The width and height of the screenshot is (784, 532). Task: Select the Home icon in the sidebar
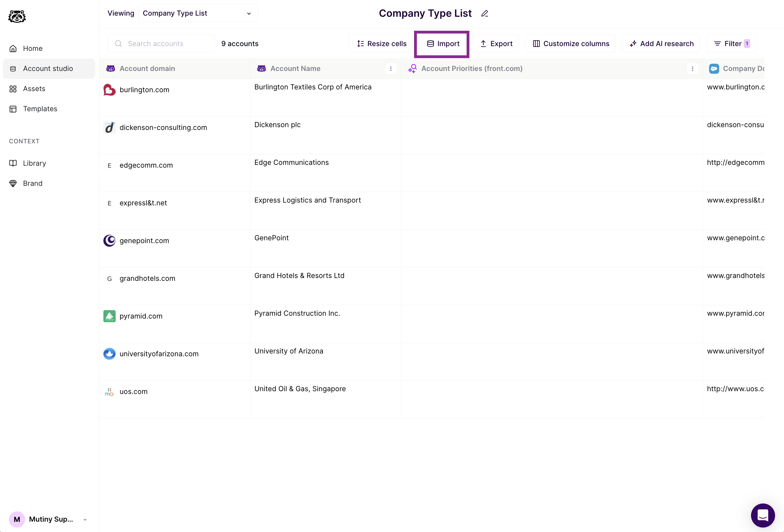pos(13,48)
